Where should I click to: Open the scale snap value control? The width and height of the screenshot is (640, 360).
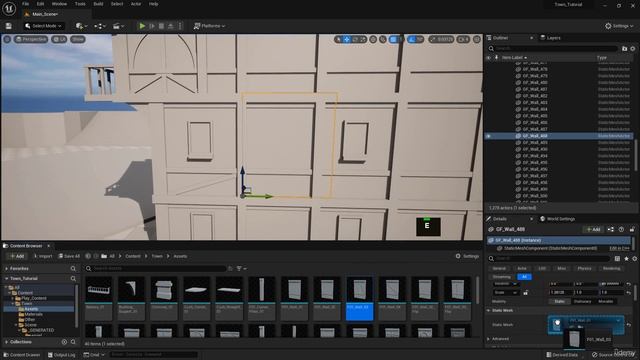coord(441,39)
